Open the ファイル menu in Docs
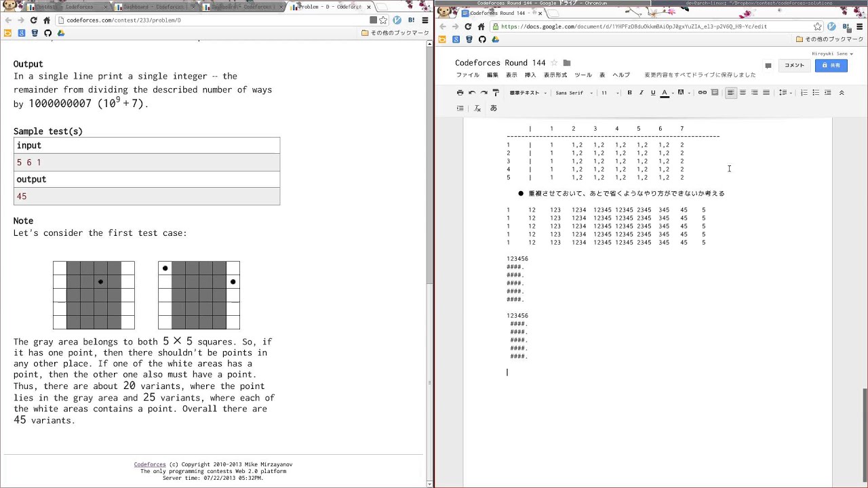Screen dimensions: 868x488 468,75
